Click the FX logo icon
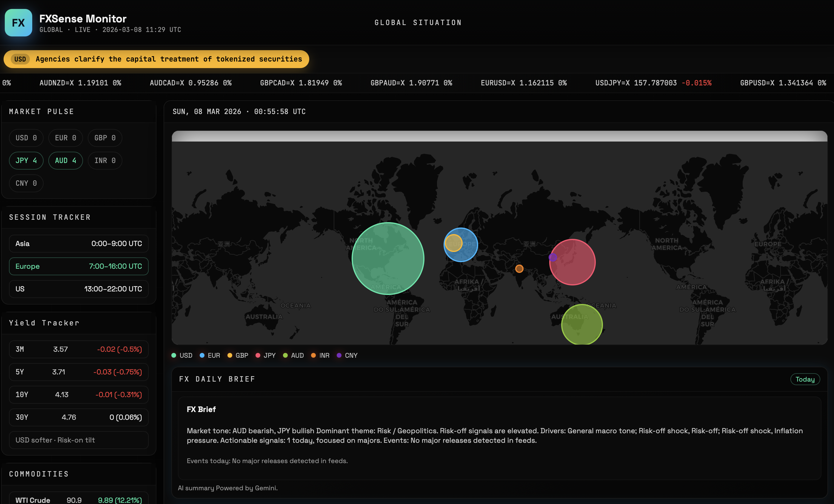This screenshot has width=834, height=504. click(18, 23)
